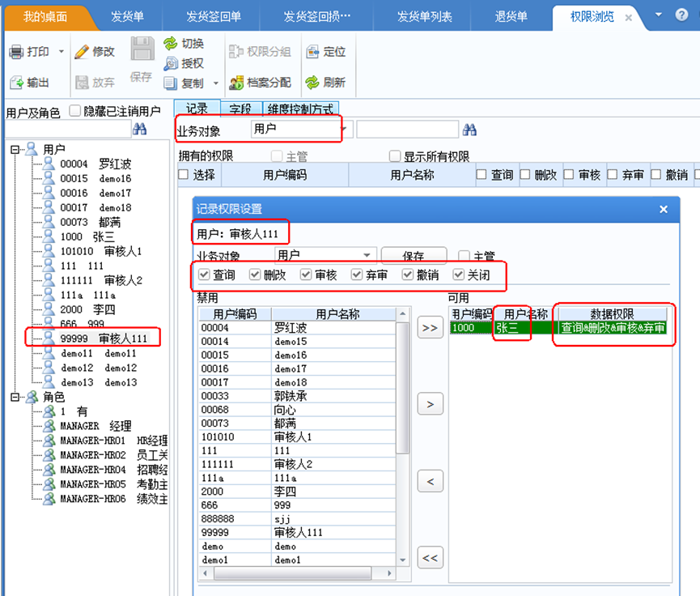Click the 保存 floppy disk icon
Screen dimensions: 700x596
tap(142, 49)
